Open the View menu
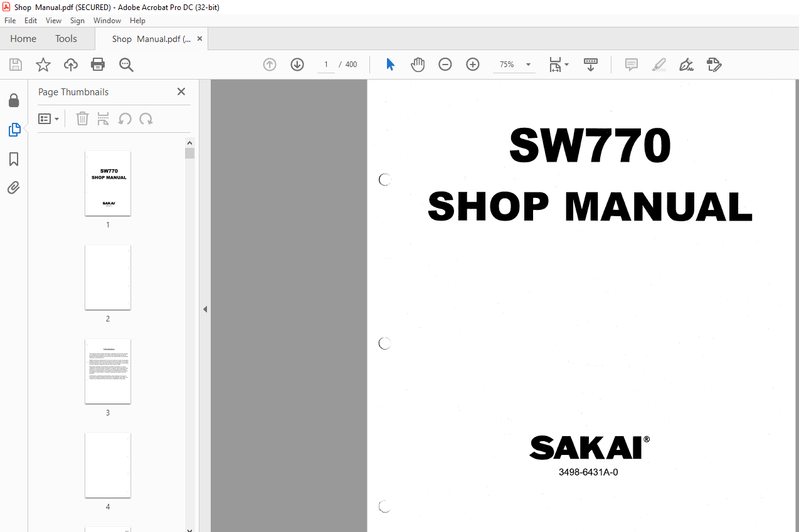The image size is (799, 532). (53, 21)
